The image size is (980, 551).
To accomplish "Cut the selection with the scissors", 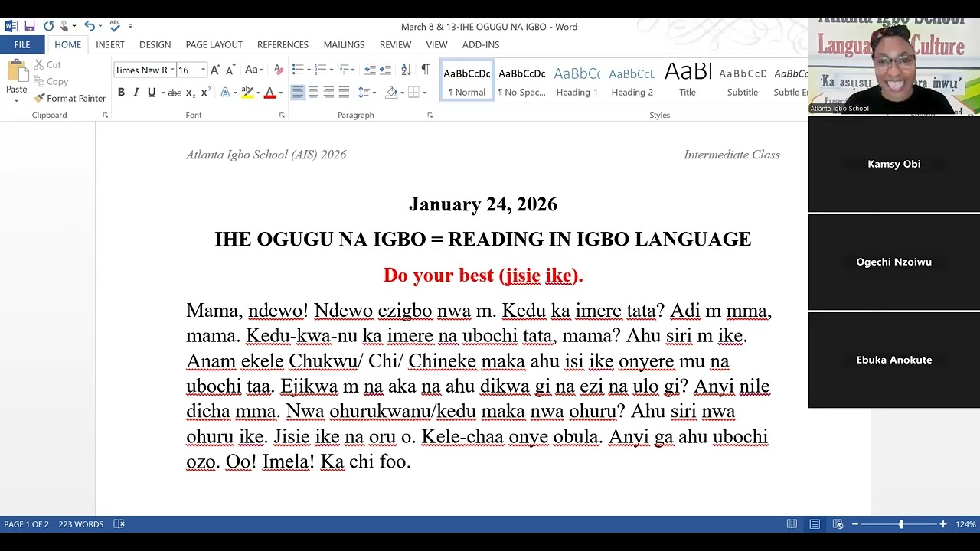I will pyautogui.click(x=47, y=65).
